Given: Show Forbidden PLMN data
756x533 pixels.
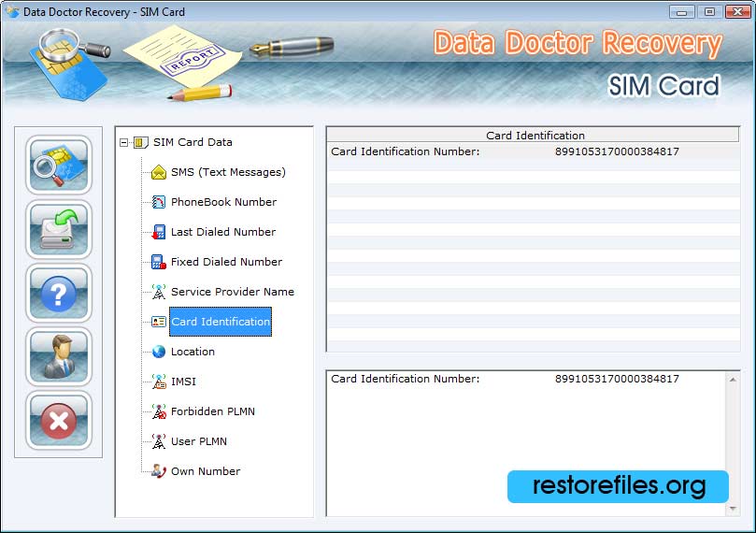Looking at the screenshot, I should tap(213, 411).
